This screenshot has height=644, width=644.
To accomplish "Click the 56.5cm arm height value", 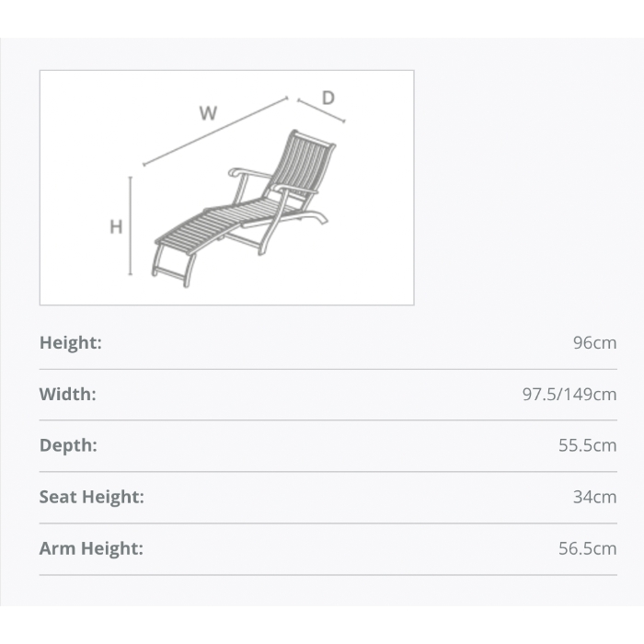I will click(x=587, y=548).
